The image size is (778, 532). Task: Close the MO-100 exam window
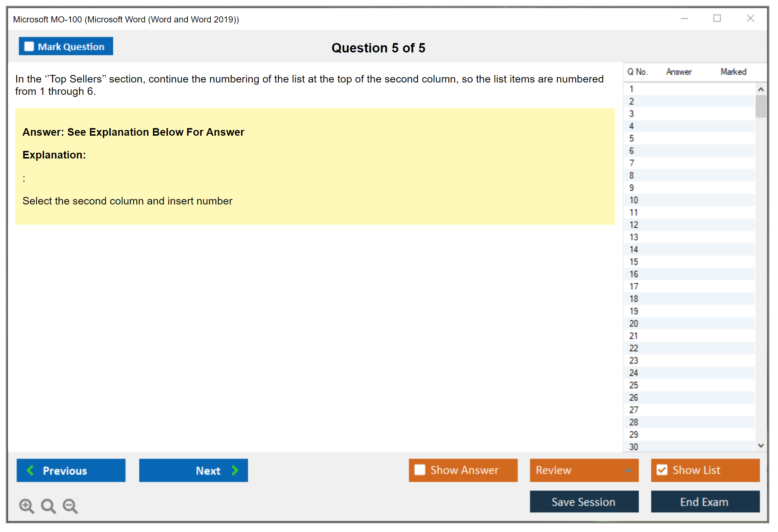pyautogui.click(x=750, y=18)
